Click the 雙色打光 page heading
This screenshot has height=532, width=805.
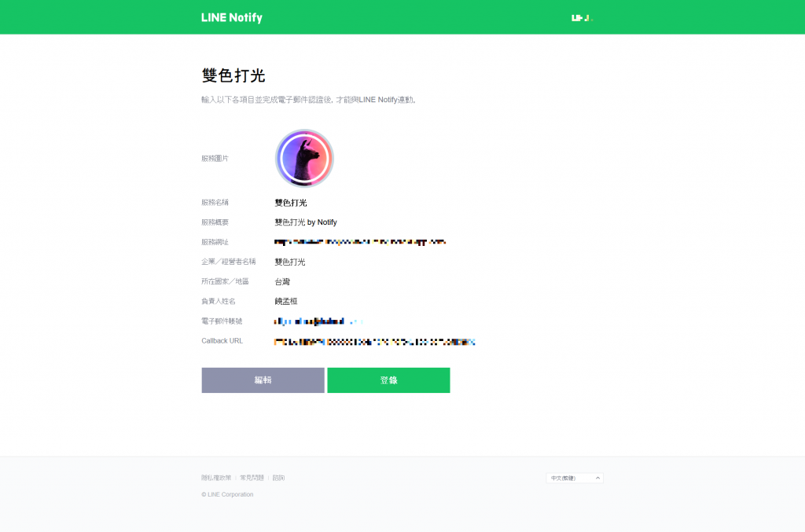click(x=233, y=75)
